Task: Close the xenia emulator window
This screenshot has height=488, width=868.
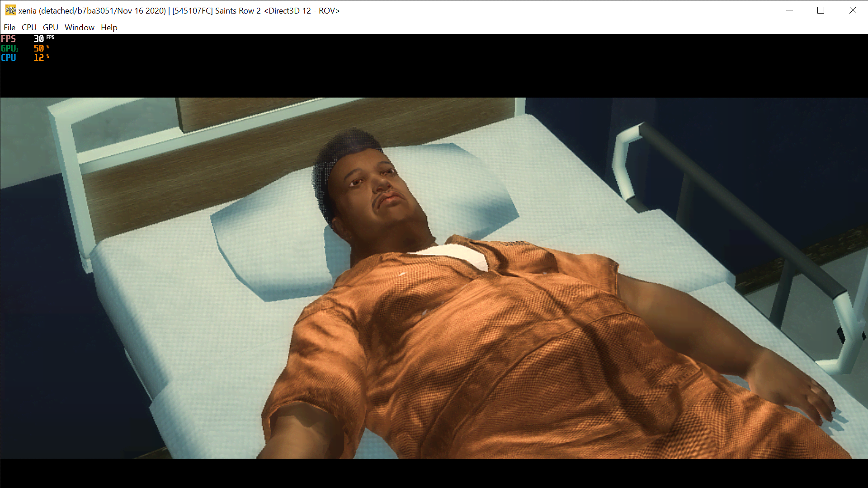Action: (x=853, y=10)
